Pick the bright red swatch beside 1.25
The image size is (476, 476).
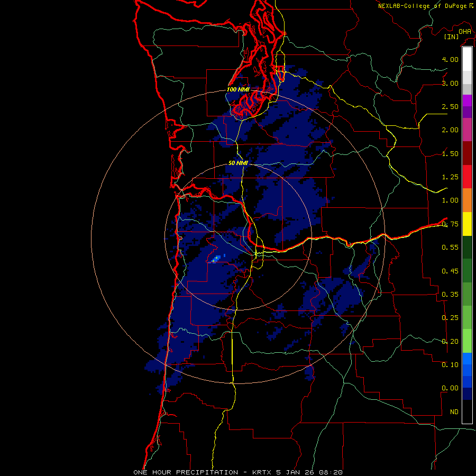point(467,177)
